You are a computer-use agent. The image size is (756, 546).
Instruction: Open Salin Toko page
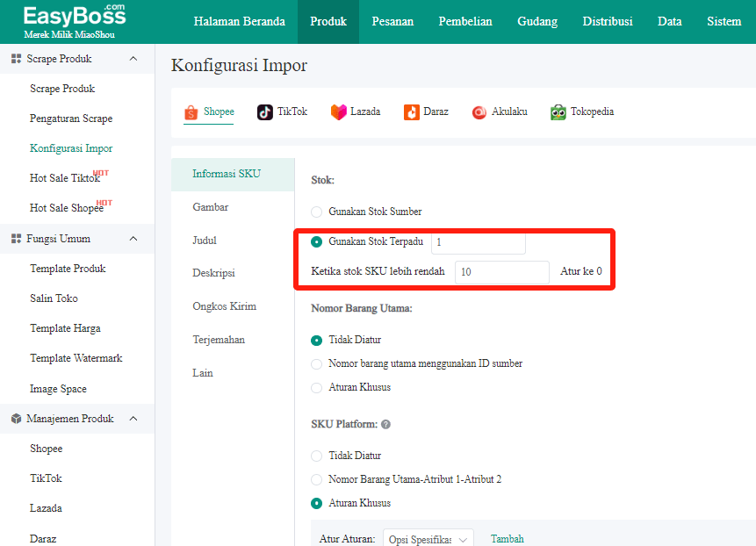(x=54, y=298)
